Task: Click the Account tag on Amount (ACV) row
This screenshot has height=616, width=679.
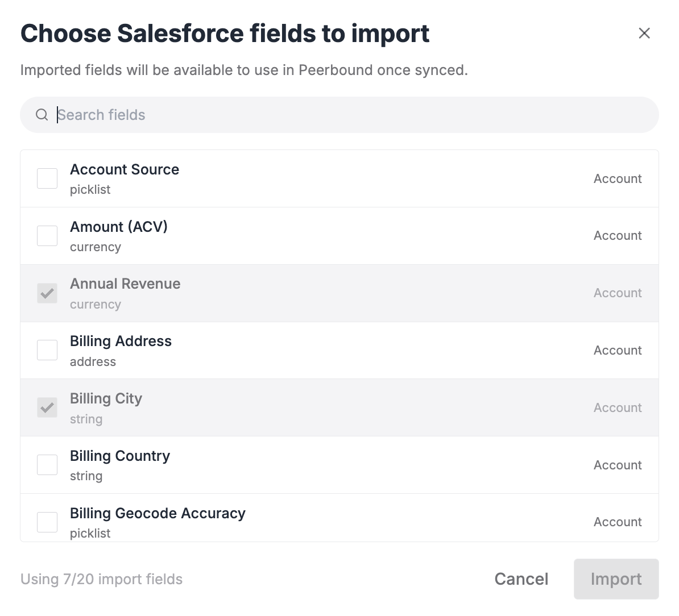Action: pyautogui.click(x=618, y=236)
